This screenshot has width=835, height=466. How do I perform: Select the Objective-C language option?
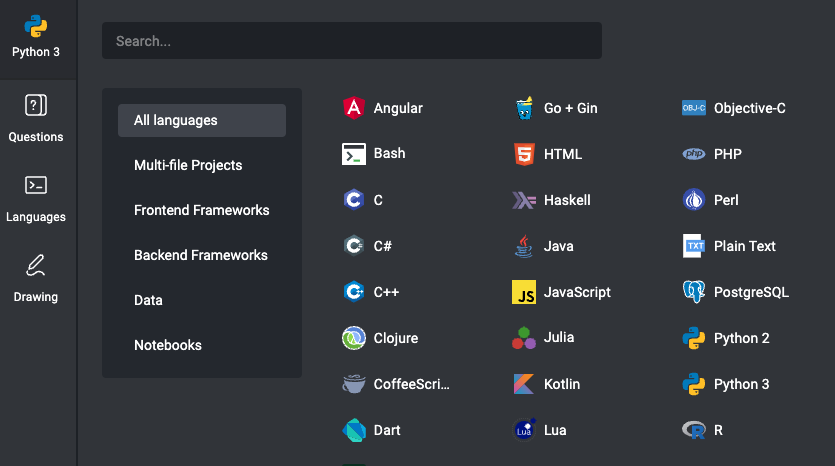click(749, 108)
